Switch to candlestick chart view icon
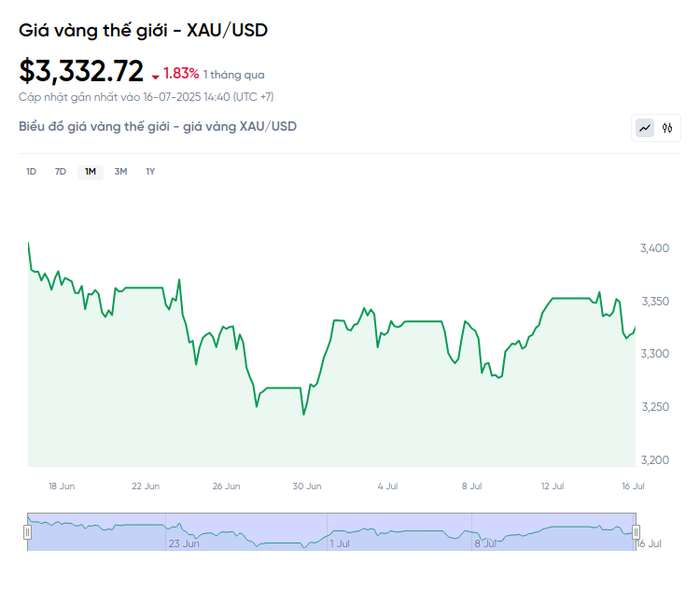 pos(667,128)
